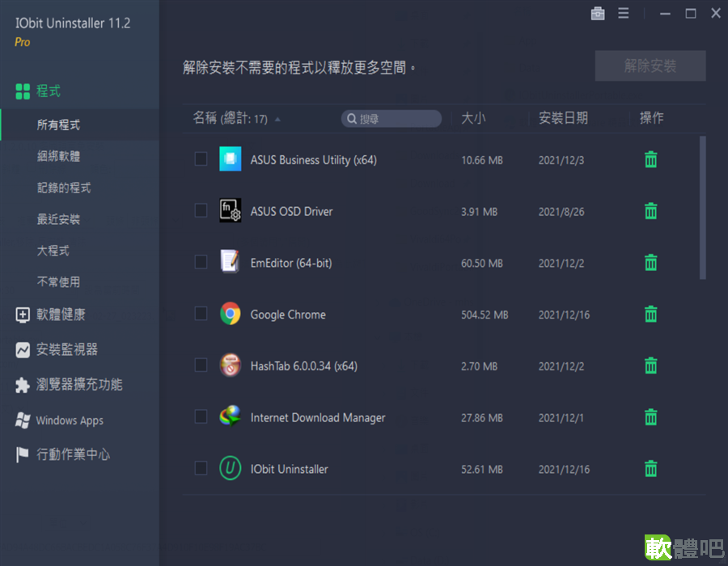
Task: Check the Google Chrome checkbox
Action: 201,313
